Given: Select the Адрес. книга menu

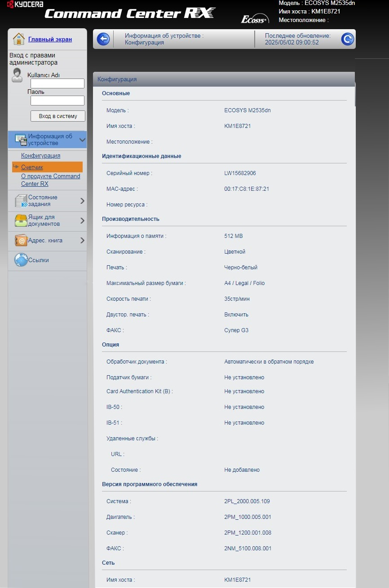Looking at the screenshot, I should click(x=48, y=240).
